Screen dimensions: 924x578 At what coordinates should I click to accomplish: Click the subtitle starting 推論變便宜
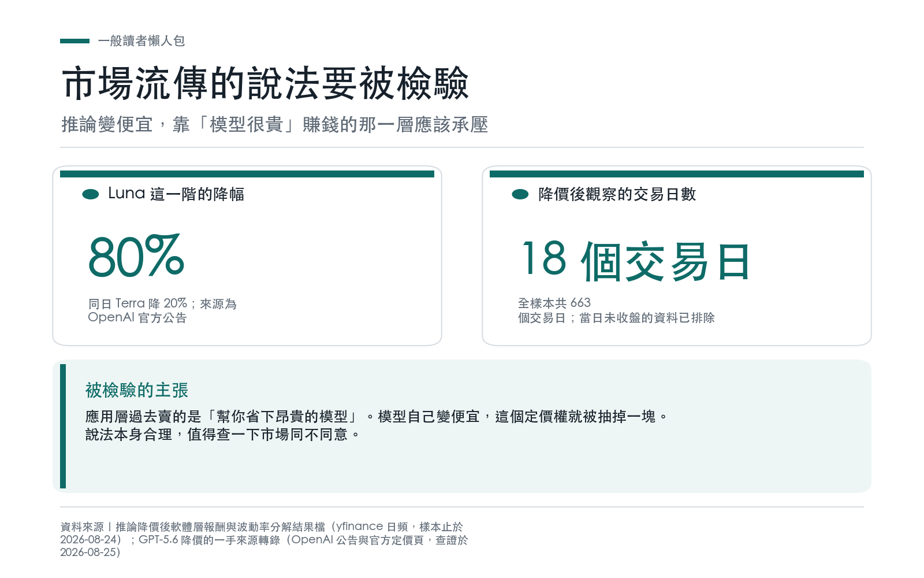275,125
